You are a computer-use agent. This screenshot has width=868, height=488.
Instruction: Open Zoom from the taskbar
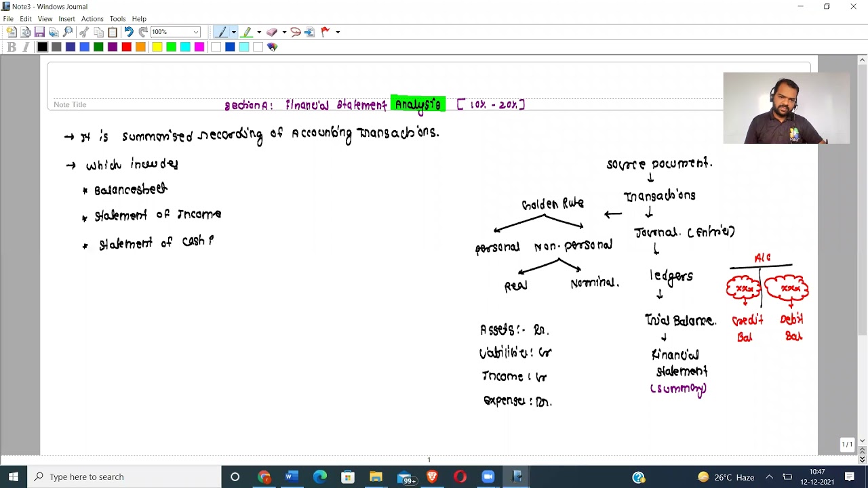pos(488,476)
